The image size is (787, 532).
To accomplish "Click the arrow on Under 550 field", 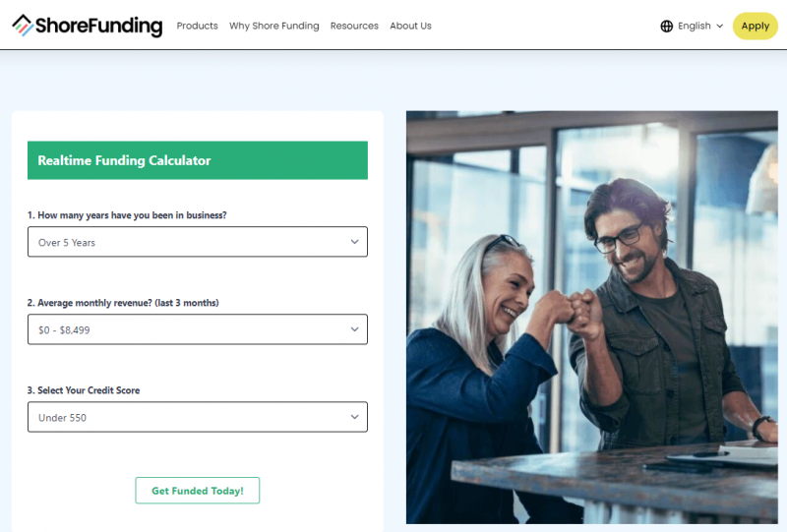I will coord(354,417).
